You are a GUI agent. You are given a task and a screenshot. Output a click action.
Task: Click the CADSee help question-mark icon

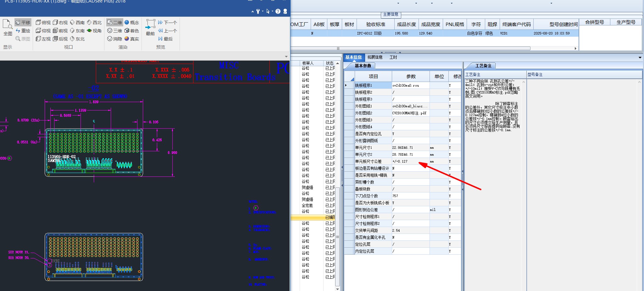(278, 11)
